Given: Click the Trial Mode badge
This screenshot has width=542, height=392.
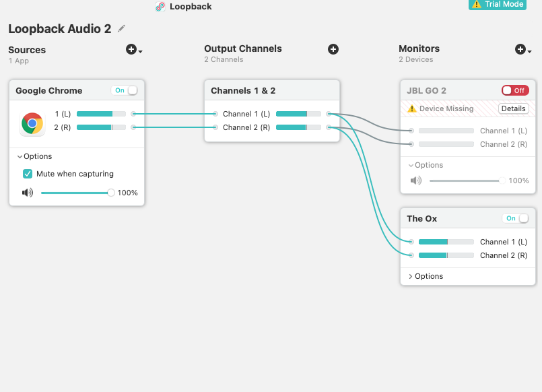Looking at the screenshot, I should (498, 5).
